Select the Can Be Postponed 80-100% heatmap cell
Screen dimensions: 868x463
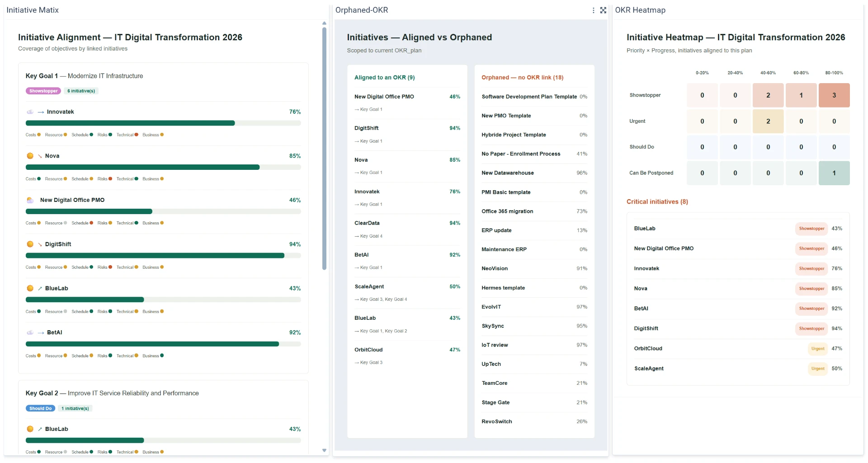[x=834, y=173]
